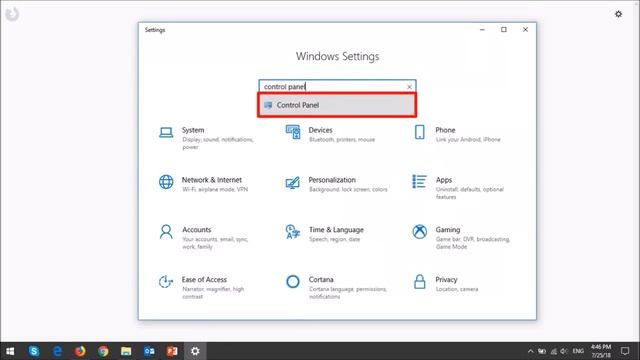Open the Phone settings icon

420,132
